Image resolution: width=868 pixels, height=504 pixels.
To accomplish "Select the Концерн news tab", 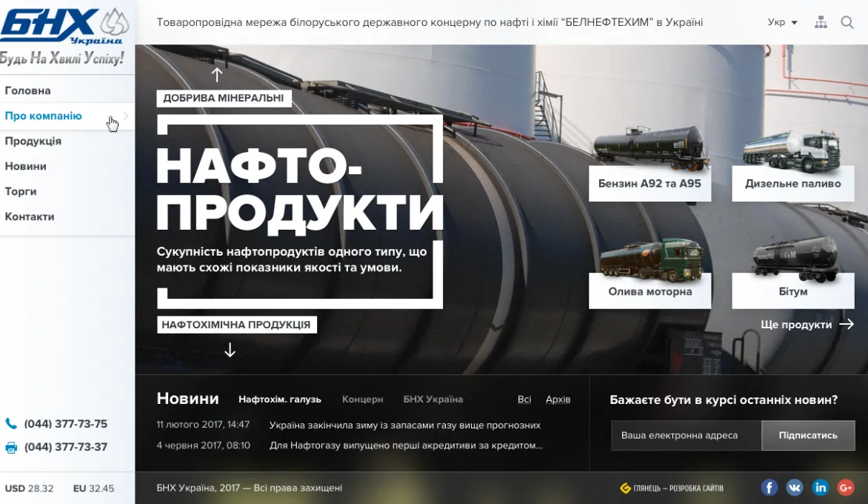I will (363, 399).
